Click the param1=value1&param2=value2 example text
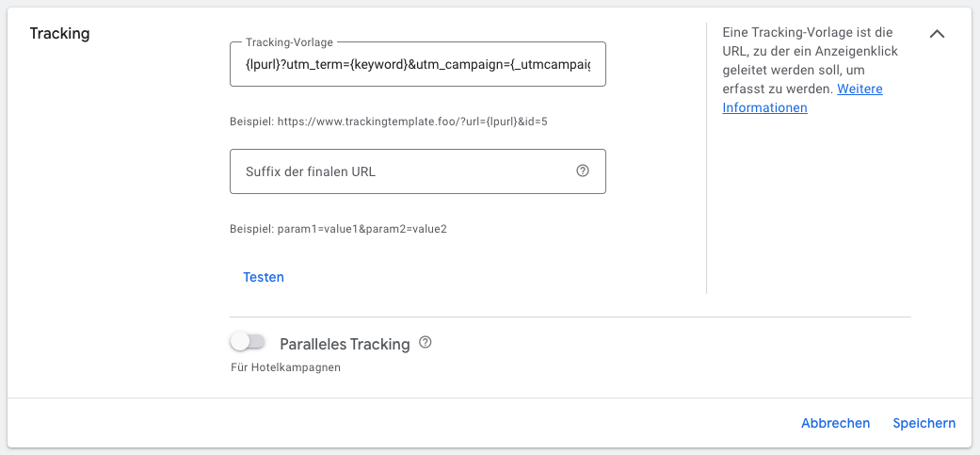This screenshot has height=455, width=980. point(338,229)
